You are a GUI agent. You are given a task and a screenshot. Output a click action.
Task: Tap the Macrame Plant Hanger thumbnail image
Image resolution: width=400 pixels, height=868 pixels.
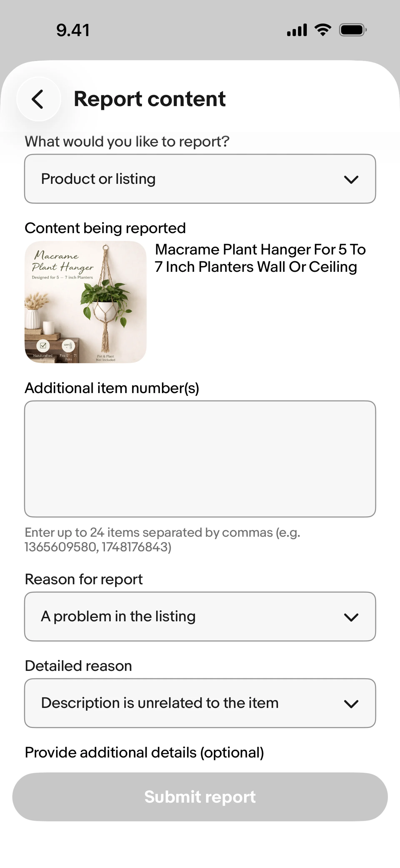(x=86, y=302)
